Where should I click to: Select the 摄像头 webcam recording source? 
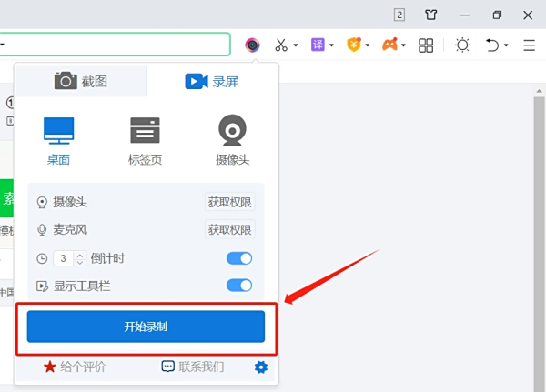(x=232, y=140)
